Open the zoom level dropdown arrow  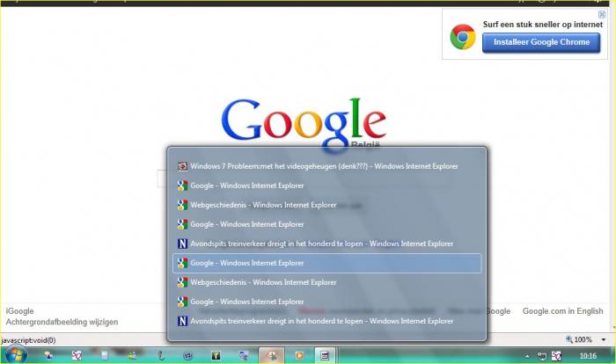604,339
